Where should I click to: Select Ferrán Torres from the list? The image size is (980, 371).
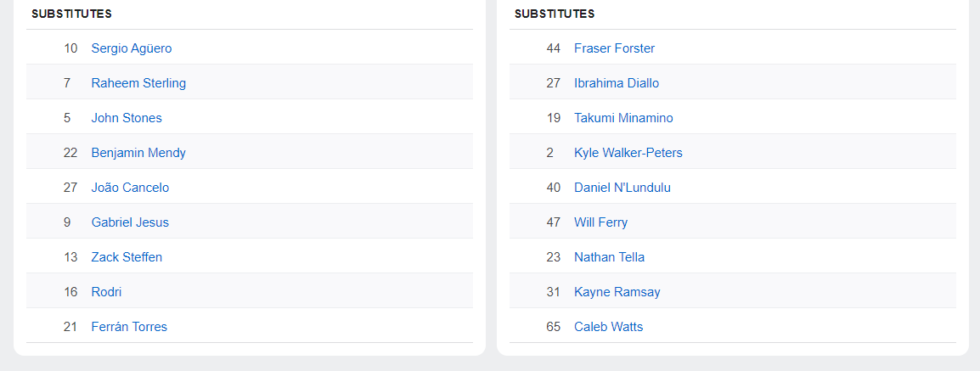pyautogui.click(x=129, y=327)
